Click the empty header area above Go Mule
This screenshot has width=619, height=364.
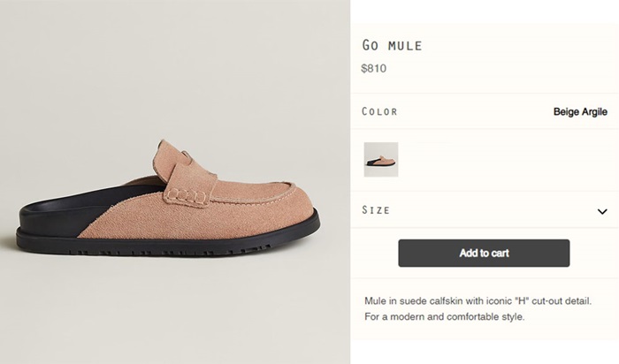(x=484, y=16)
